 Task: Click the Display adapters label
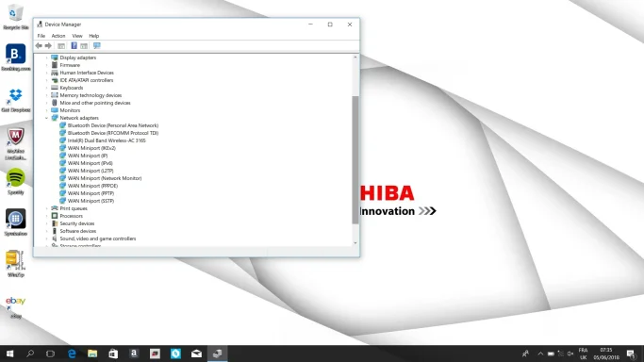78,58
